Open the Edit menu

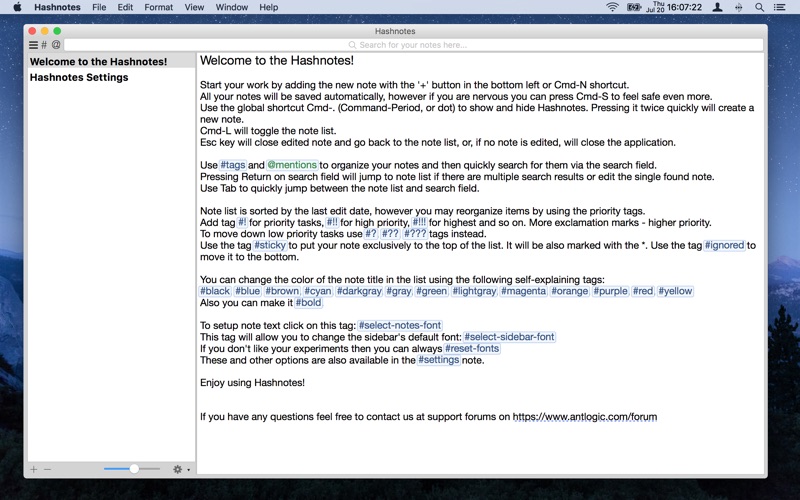pos(125,7)
